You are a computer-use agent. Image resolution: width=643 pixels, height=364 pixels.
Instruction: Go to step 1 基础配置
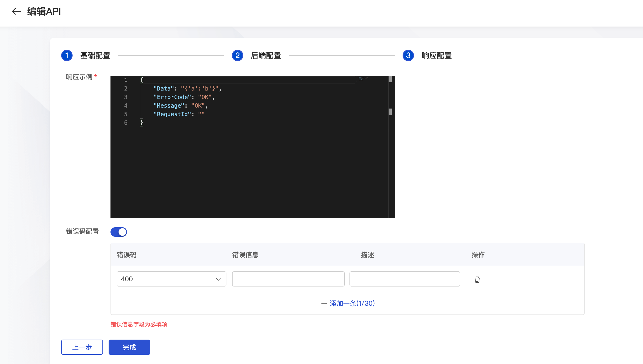click(x=86, y=55)
